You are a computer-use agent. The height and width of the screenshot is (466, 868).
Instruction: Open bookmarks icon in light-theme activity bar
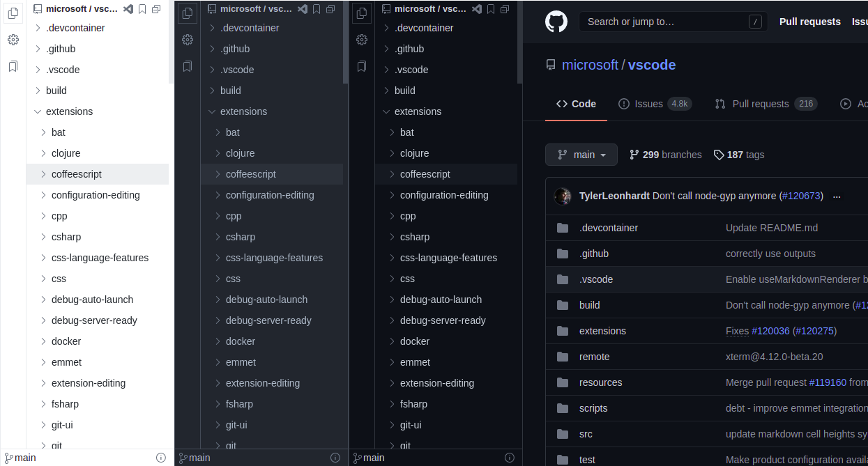click(13, 66)
